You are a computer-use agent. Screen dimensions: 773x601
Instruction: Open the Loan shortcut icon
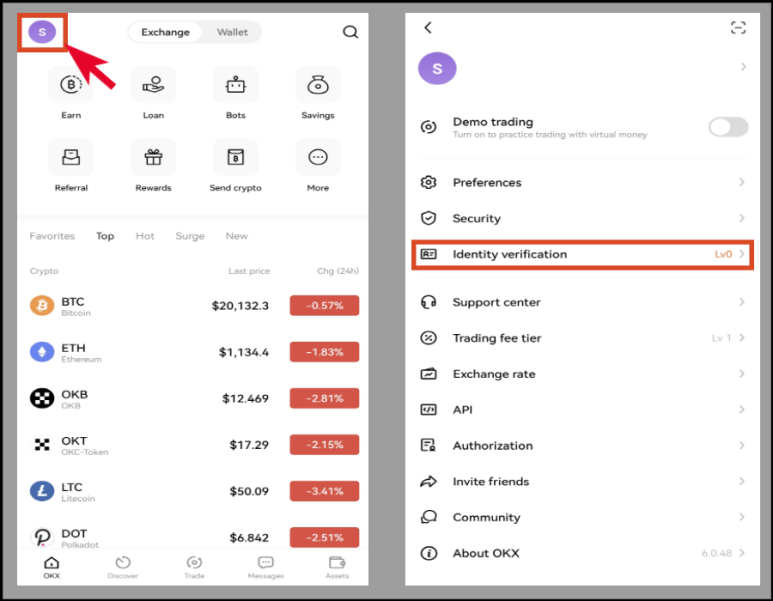click(153, 85)
